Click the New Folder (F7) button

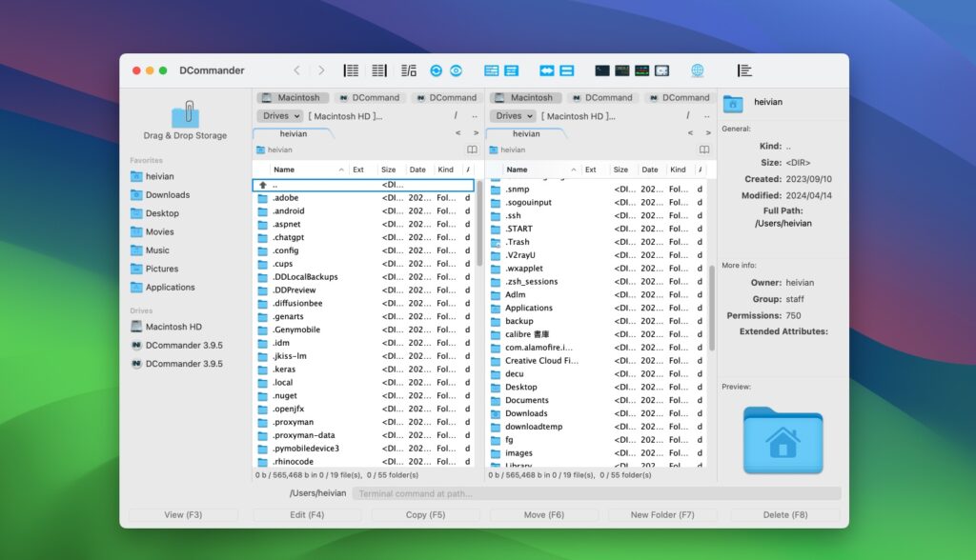coord(662,514)
